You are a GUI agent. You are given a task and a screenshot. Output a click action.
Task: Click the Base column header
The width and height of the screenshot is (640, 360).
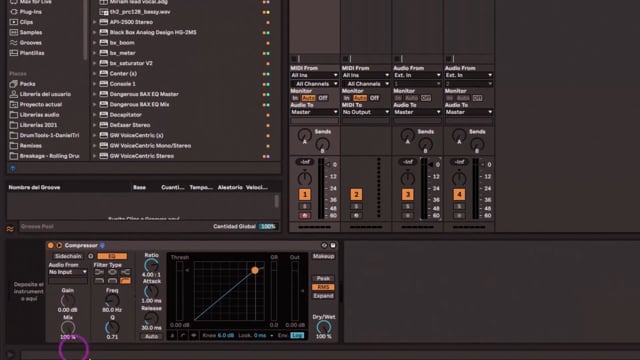click(x=139, y=187)
